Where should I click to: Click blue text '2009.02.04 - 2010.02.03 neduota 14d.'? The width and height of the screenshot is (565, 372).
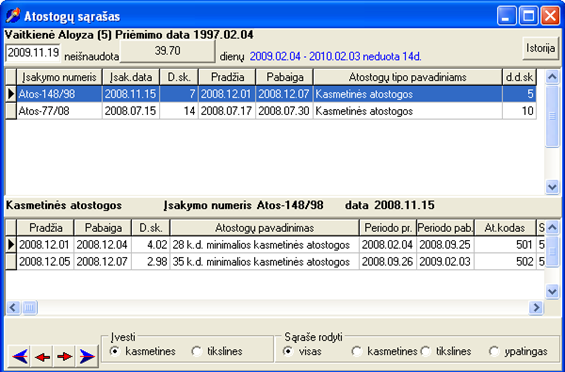335,57
